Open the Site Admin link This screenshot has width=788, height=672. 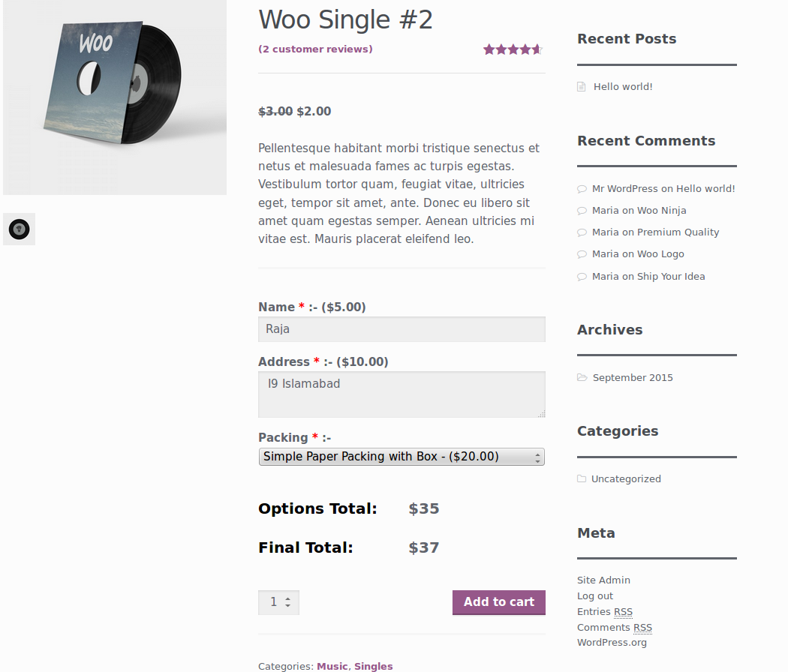pos(603,580)
